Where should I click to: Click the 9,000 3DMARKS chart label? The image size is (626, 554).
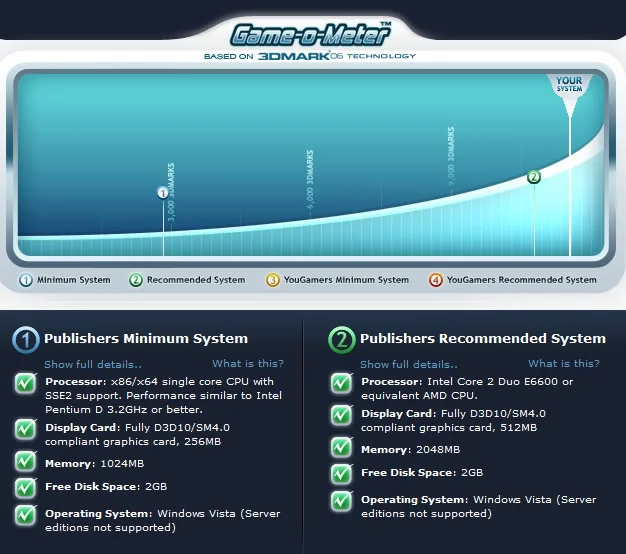[451, 156]
